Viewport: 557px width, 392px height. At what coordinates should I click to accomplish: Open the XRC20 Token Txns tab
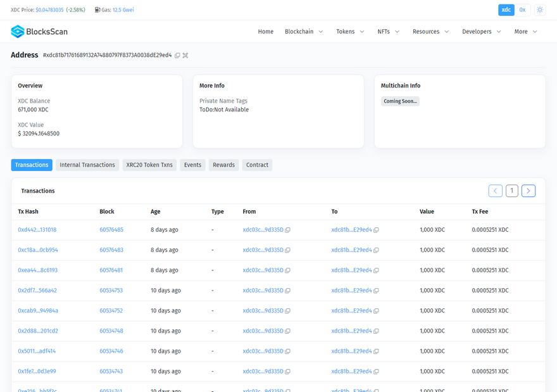(149, 165)
